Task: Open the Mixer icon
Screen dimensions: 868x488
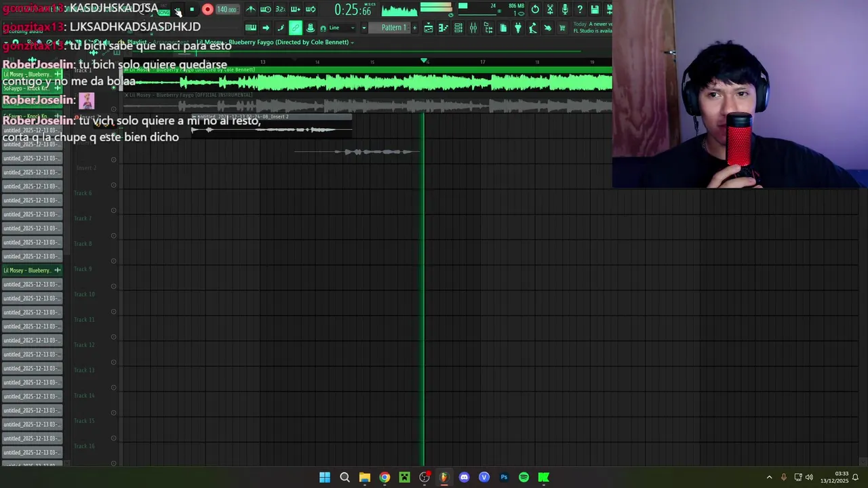Action: [473, 28]
